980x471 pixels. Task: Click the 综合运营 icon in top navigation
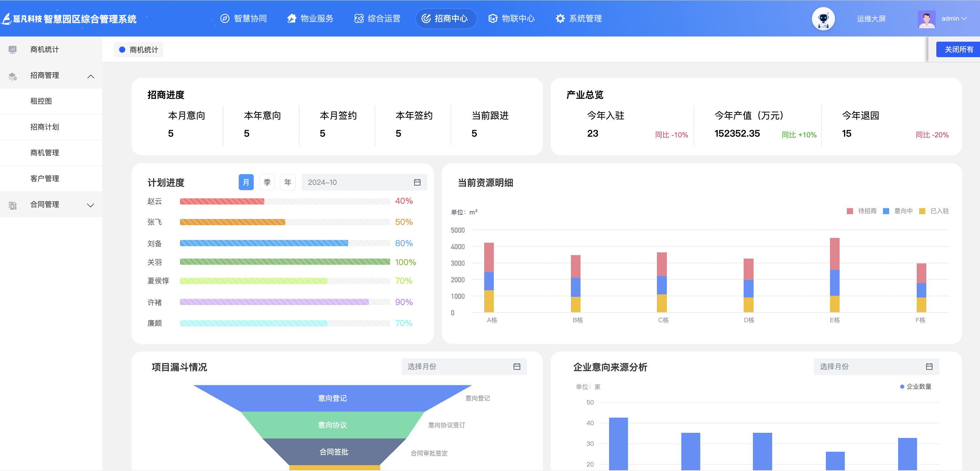click(359, 19)
